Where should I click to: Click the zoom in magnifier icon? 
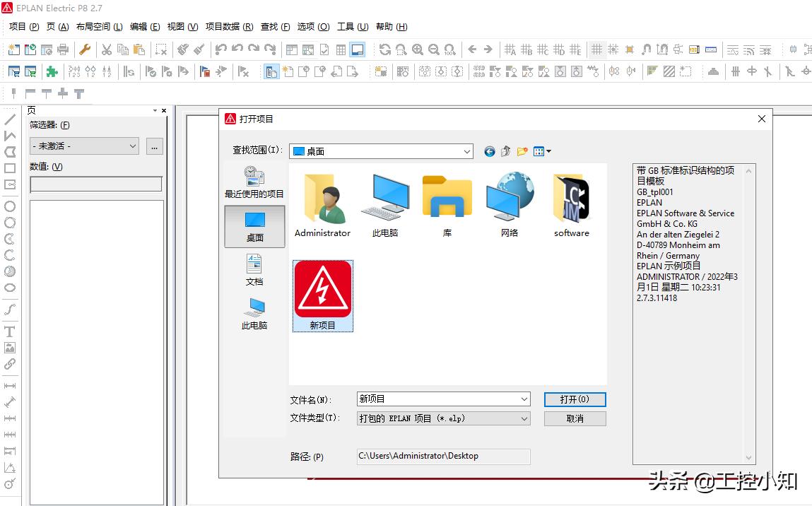[x=418, y=49]
